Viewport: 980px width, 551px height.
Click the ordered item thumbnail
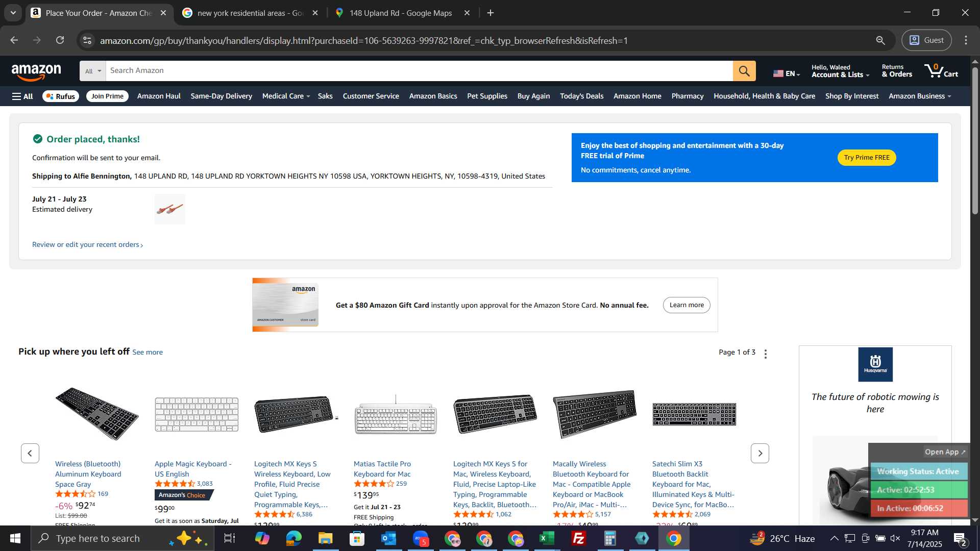click(170, 209)
